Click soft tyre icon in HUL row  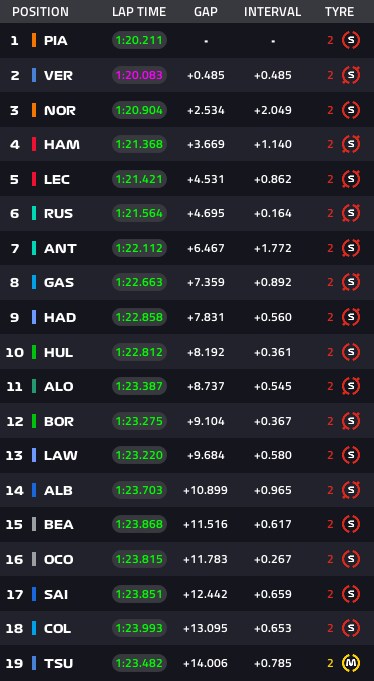[351, 352]
